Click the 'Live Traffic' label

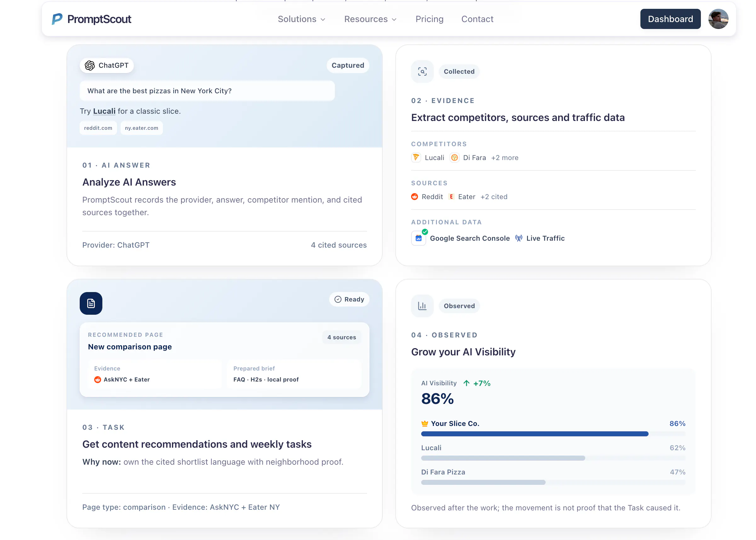tap(545, 238)
